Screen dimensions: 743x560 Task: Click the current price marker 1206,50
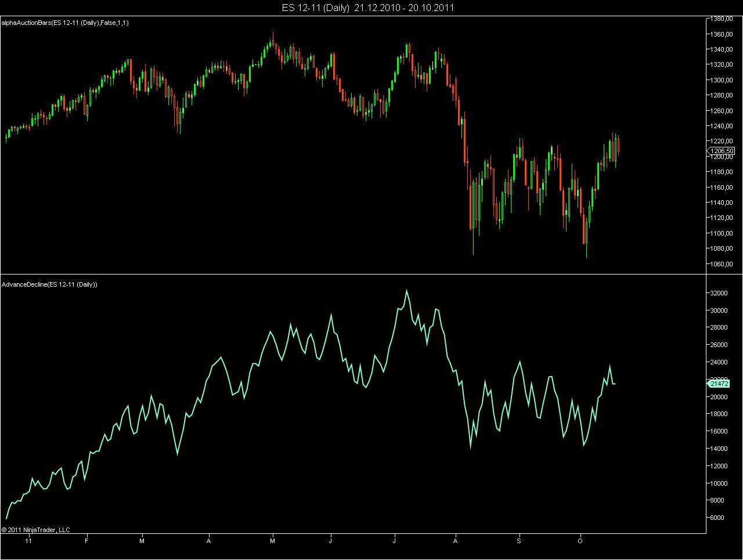point(722,150)
